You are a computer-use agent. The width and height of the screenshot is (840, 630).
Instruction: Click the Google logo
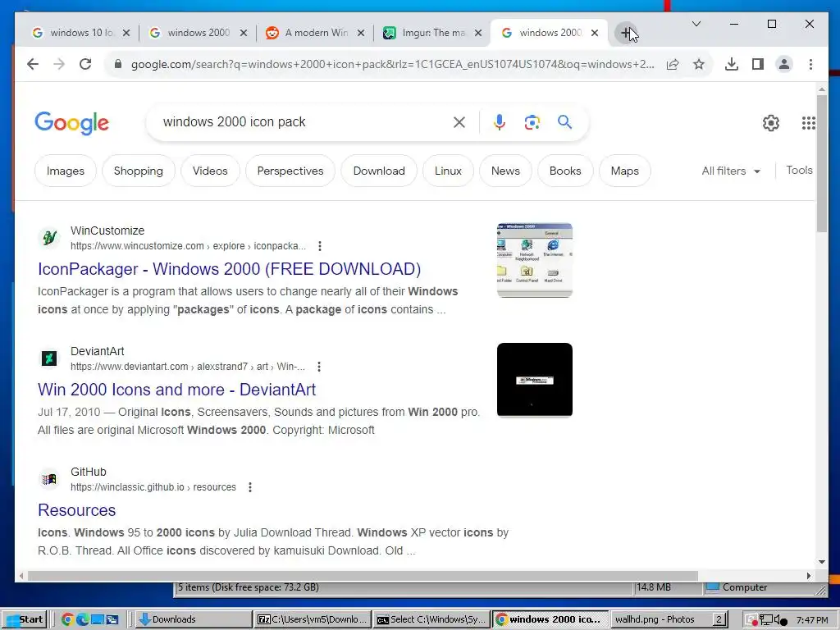72,123
